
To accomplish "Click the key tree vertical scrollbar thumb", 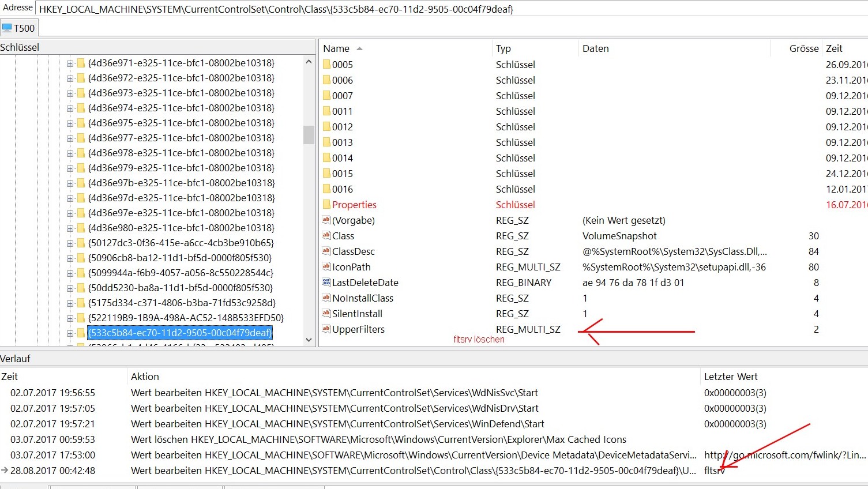I will (309, 134).
